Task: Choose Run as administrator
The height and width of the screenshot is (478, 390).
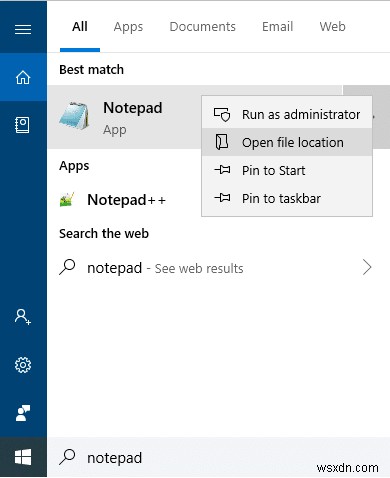Action: pos(287,114)
